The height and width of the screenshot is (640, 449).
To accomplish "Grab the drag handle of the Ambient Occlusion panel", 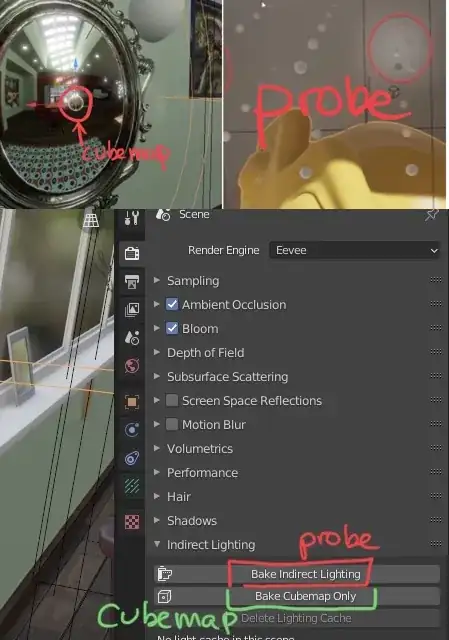I will tap(436, 304).
